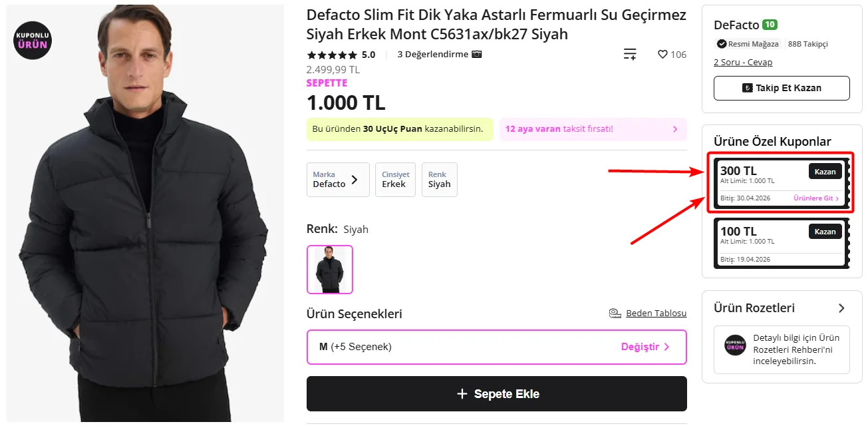Click the Takip Et Kazan button
868x428 pixels.
(782, 88)
